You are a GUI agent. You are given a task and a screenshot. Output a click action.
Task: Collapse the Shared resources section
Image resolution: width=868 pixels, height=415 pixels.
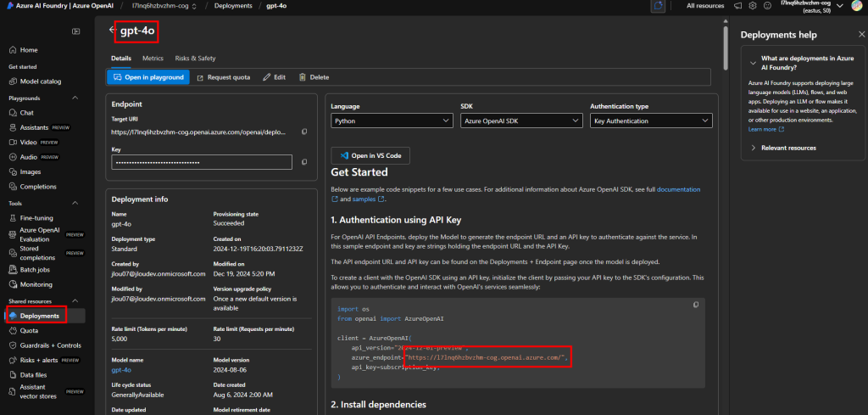click(75, 301)
